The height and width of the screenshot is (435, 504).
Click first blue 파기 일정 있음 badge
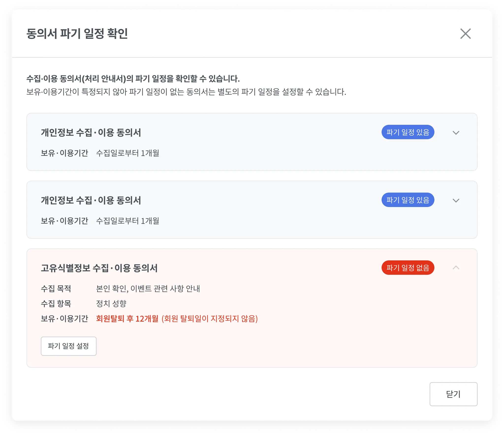[408, 132]
